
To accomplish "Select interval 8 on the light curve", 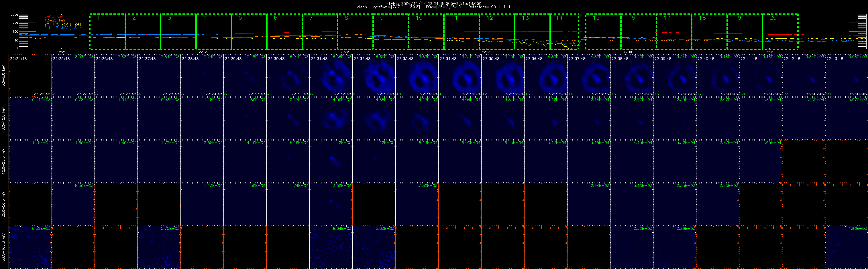I will (x=356, y=32).
